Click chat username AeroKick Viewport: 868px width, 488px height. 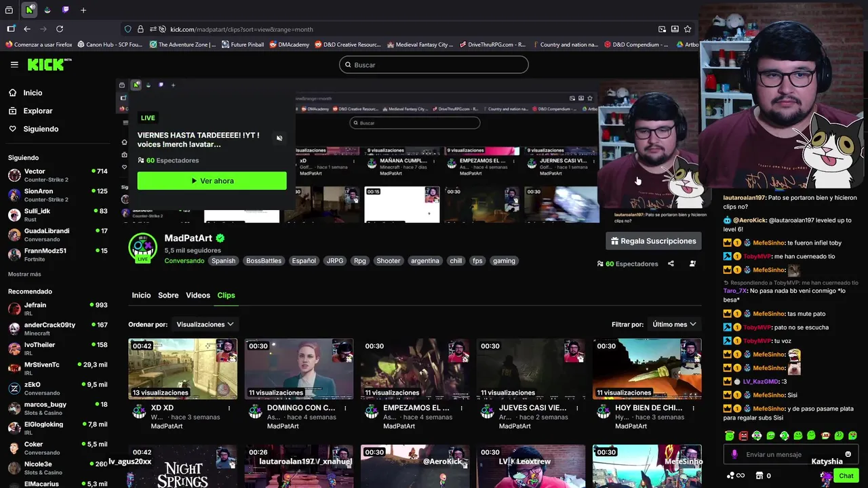(749, 220)
